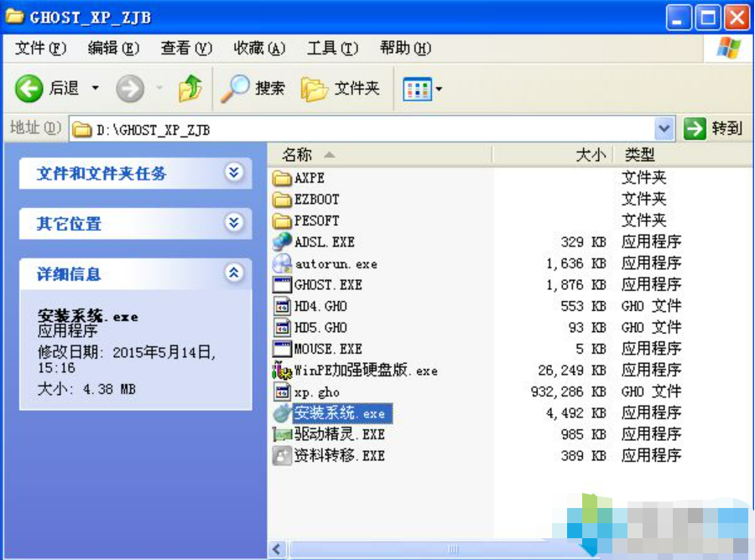Open the 工具(T) menu
The width and height of the screenshot is (755, 560).
pyautogui.click(x=332, y=48)
